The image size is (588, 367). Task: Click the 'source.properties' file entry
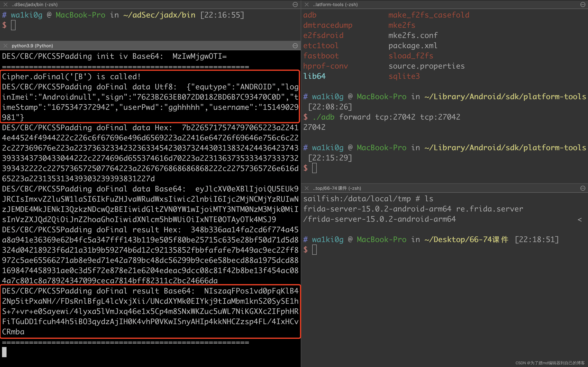coord(426,66)
